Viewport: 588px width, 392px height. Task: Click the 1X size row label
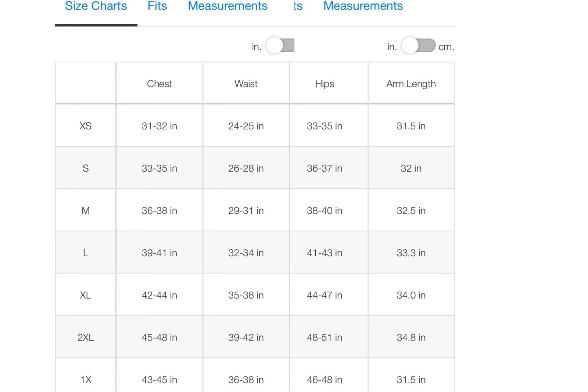pos(85,379)
